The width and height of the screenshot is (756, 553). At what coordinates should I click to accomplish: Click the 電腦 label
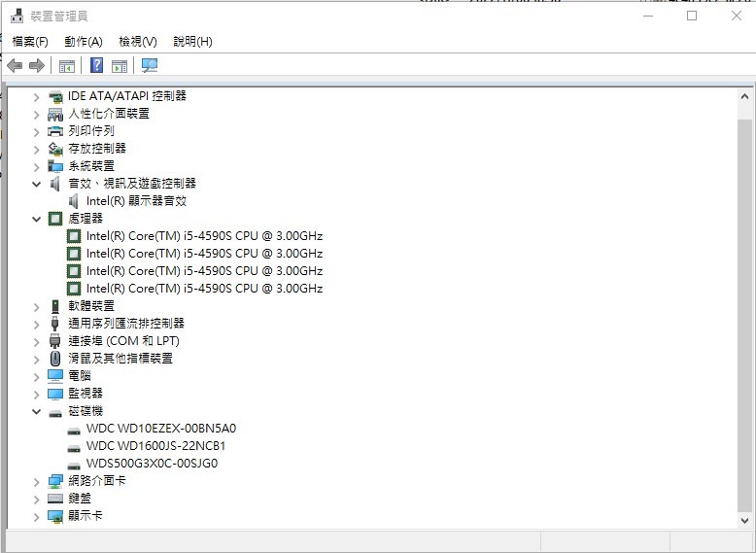pos(80,375)
